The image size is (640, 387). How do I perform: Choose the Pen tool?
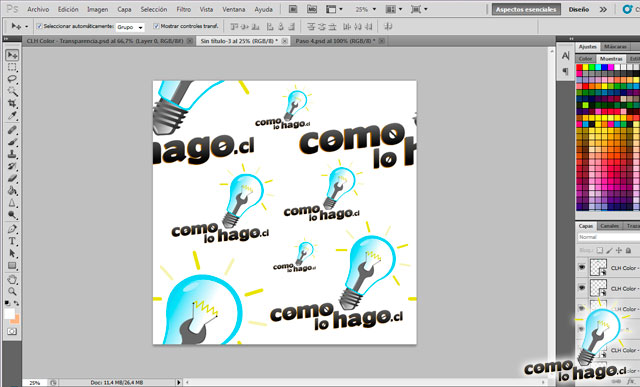click(x=12, y=229)
